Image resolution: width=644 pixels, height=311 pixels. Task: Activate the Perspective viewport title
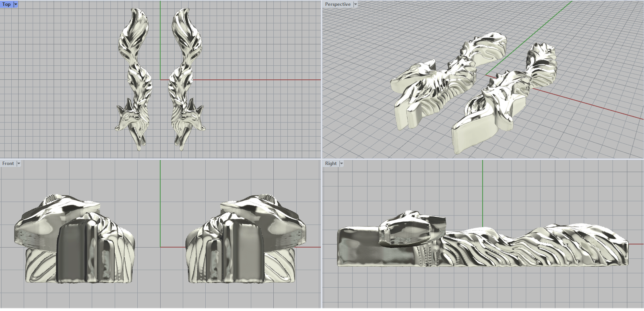pos(338,4)
